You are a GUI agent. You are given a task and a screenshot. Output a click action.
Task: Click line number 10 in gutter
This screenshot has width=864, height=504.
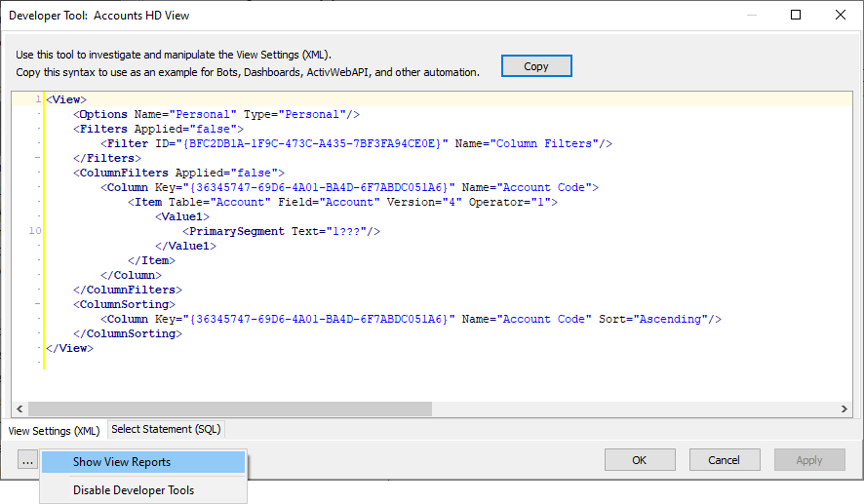[35, 231]
